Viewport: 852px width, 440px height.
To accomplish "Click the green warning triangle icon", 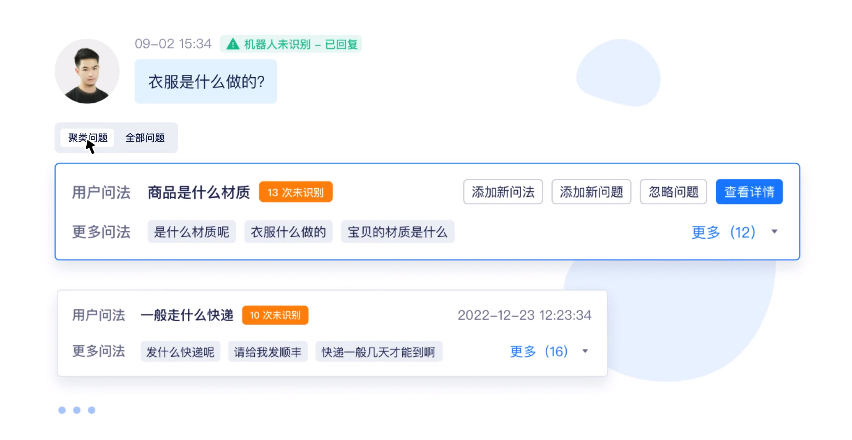I will point(233,44).
